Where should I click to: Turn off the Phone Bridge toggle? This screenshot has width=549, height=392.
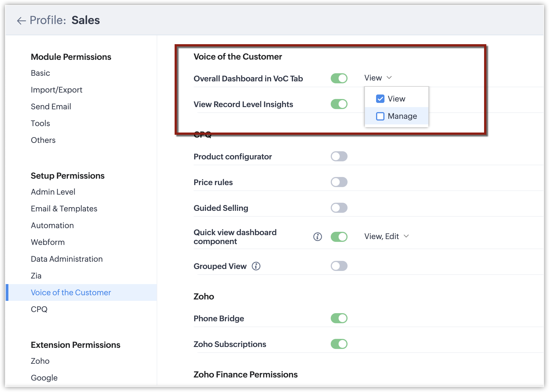(x=339, y=318)
